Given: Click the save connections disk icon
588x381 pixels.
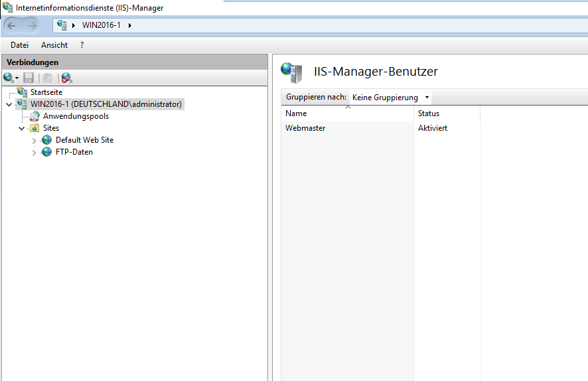Looking at the screenshot, I should click(29, 78).
